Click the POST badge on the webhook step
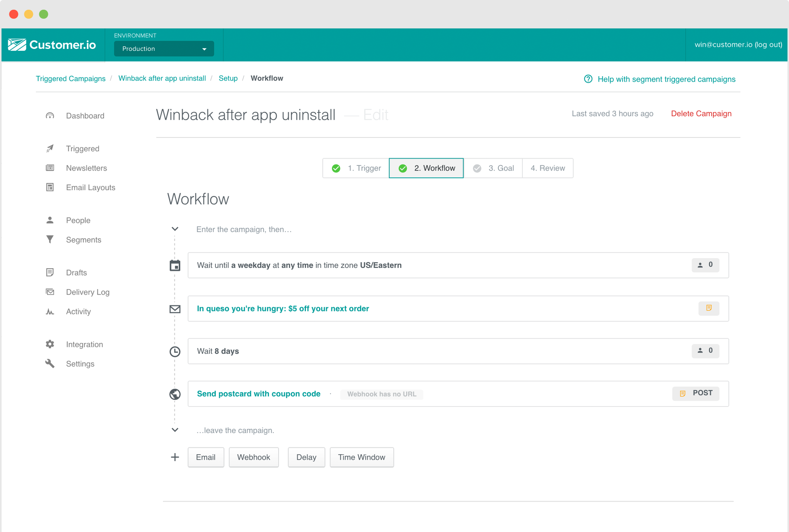Image resolution: width=789 pixels, height=532 pixels. coord(696,393)
